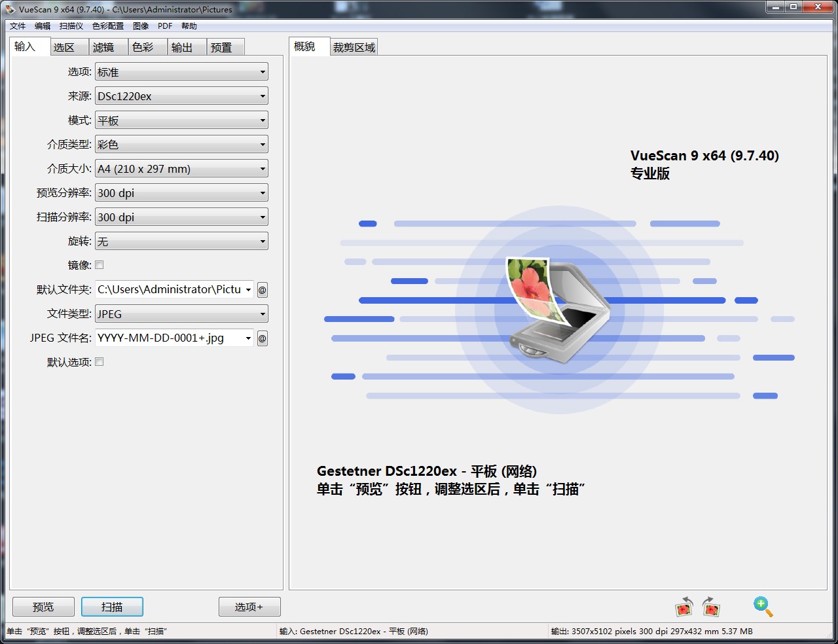Expand the 模式 dropdown showing 平板
The width and height of the screenshot is (838, 644).
[181, 120]
